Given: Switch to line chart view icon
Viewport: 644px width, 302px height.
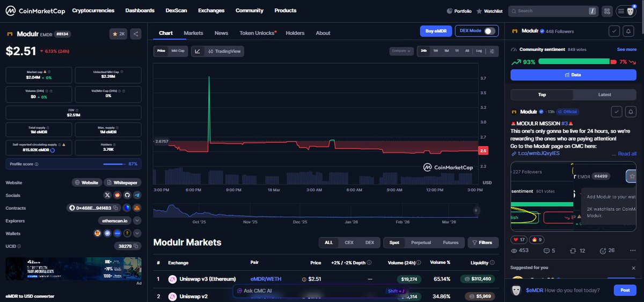Looking at the screenshot, I should coord(197,51).
